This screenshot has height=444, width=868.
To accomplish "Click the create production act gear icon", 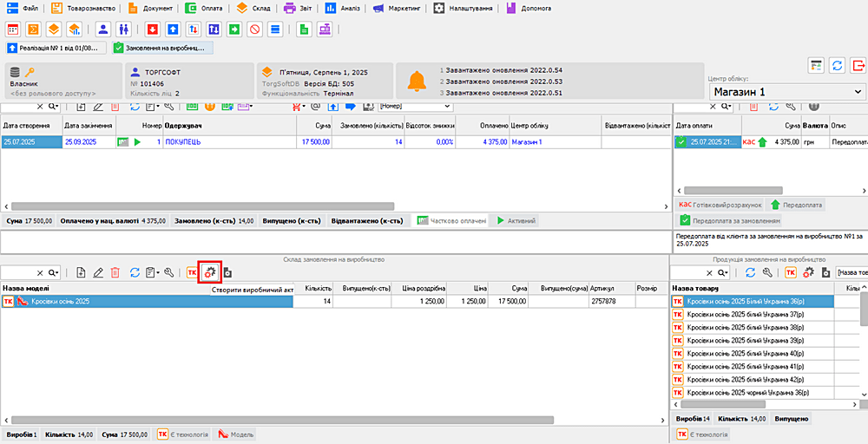I will [x=209, y=272].
